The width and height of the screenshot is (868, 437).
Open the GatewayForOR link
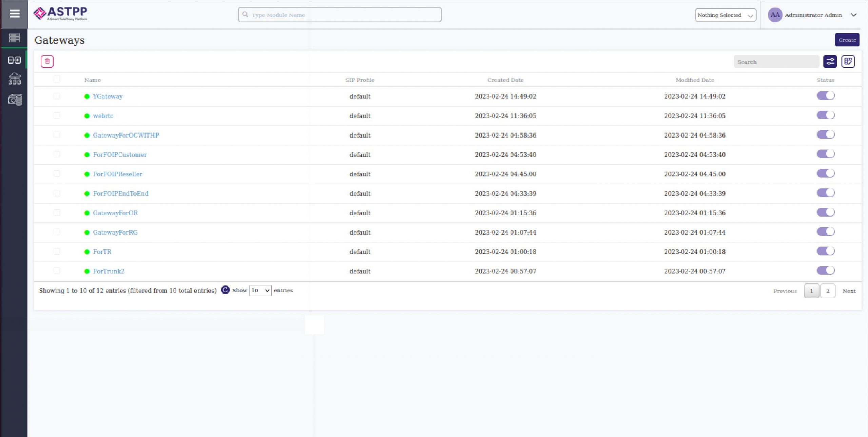click(x=115, y=213)
